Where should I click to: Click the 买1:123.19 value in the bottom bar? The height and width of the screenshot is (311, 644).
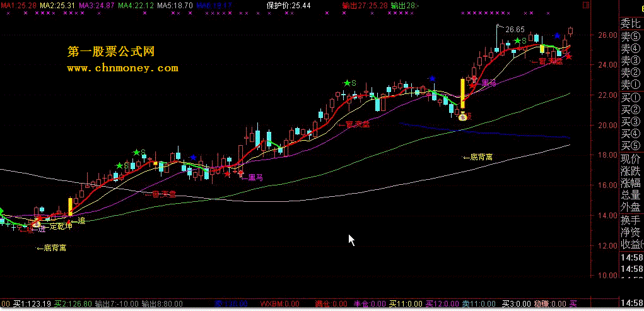tap(32, 304)
